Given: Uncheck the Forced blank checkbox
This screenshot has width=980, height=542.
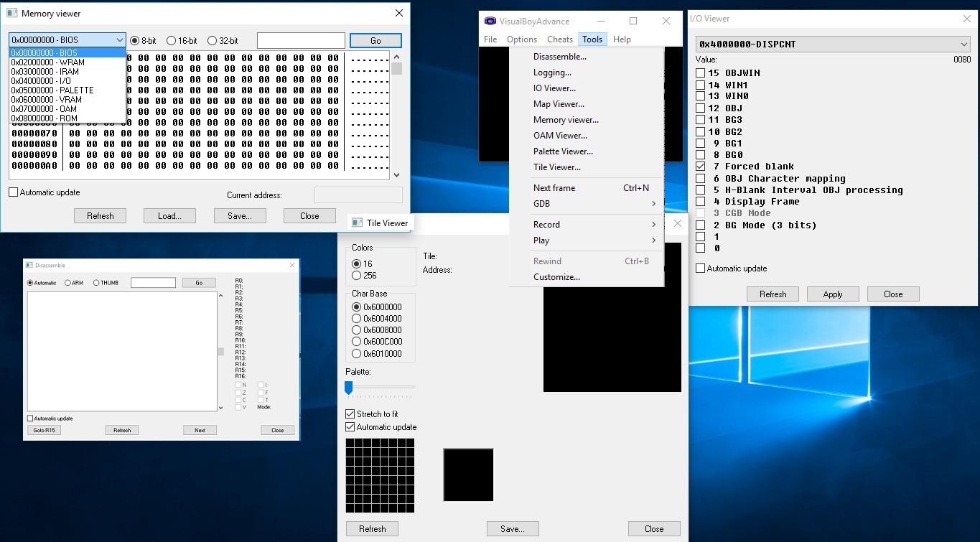Looking at the screenshot, I should pyautogui.click(x=701, y=167).
